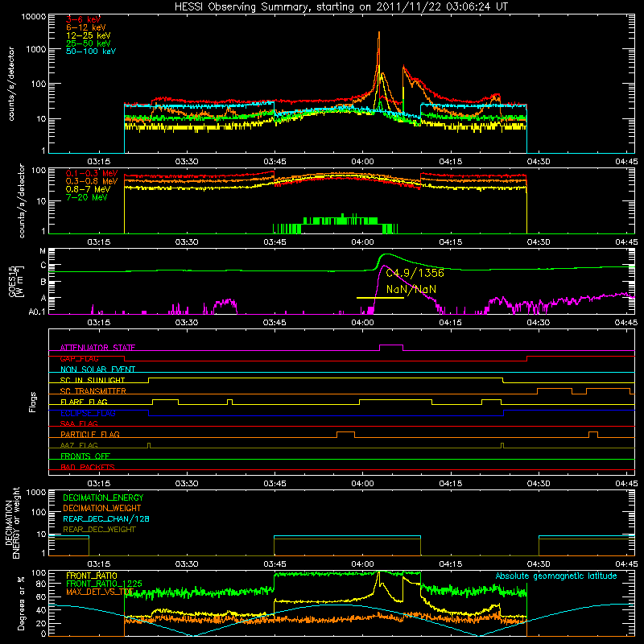The image size is (644, 644).
Task: Click the M class tick label in GOES panel
Action: 43,251
